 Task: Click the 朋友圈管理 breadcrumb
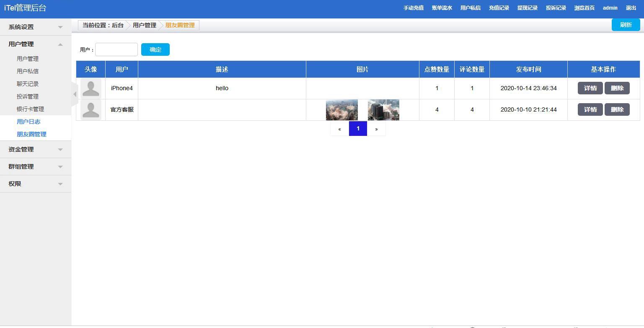(x=180, y=25)
